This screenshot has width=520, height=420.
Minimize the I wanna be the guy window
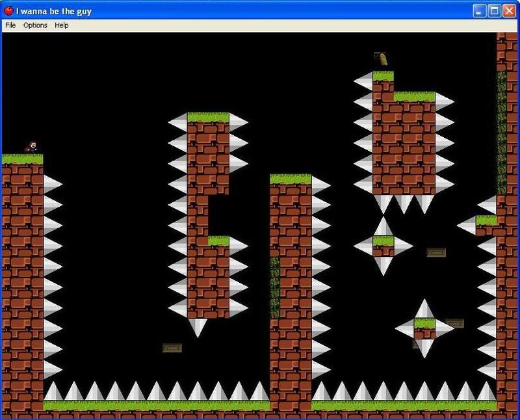tap(479, 11)
